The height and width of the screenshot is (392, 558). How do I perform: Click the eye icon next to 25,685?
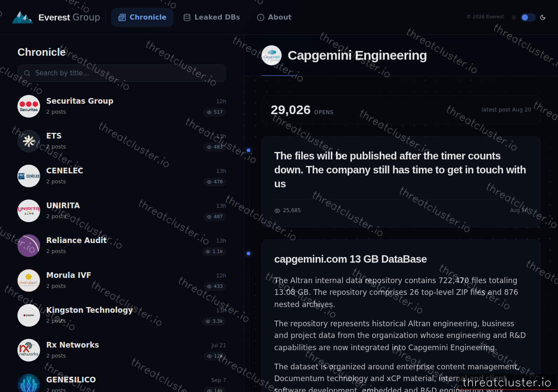[x=277, y=211]
